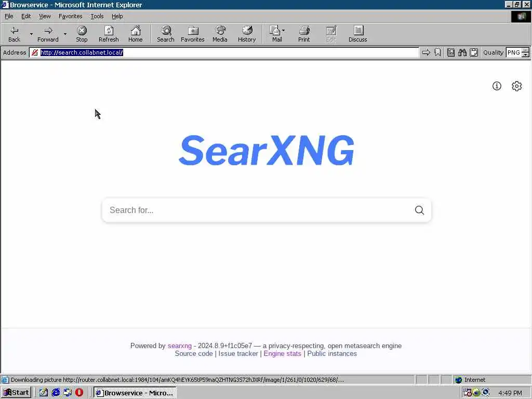532x399 pixels.
Task: Click the first quick launch notepad icon
Action: (44, 393)
